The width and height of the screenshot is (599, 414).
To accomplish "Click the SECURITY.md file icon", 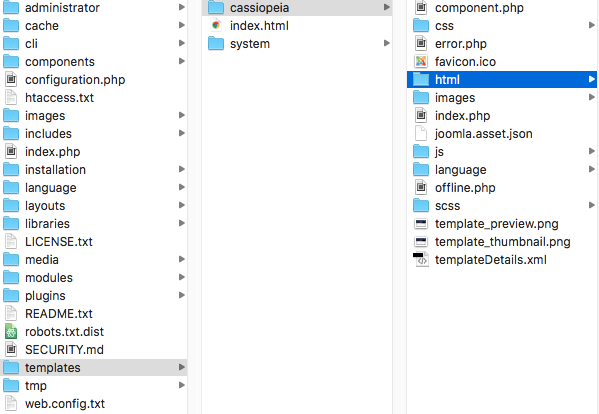I will tap(11, 349).
